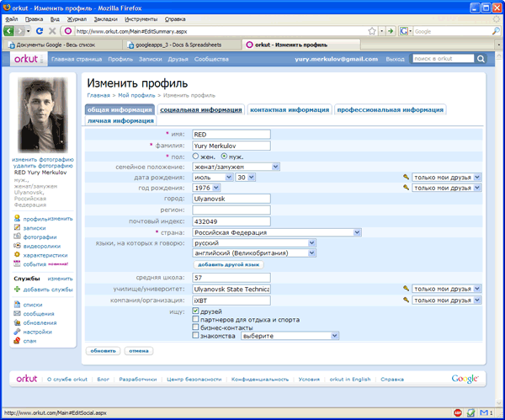Select the муж. gender radio button
505x420 pixels.
[224, 157]
